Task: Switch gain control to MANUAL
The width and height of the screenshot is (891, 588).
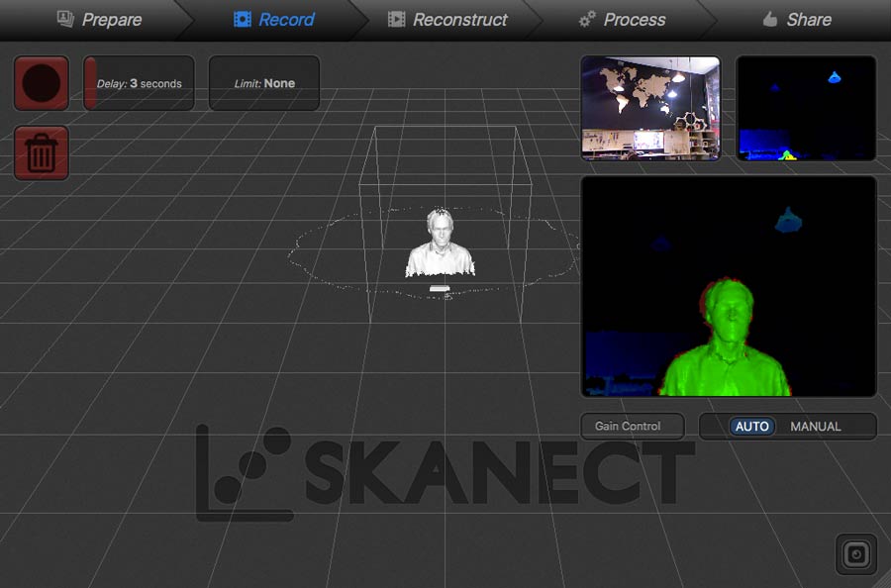Action: pyautogui.click(x=816, y=427)
